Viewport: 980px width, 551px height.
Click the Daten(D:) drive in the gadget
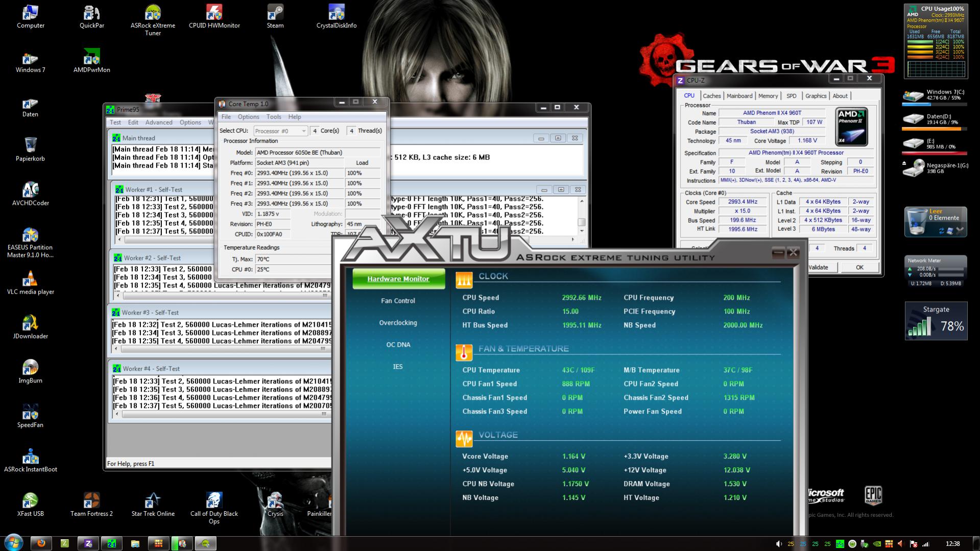coord(934,121)
